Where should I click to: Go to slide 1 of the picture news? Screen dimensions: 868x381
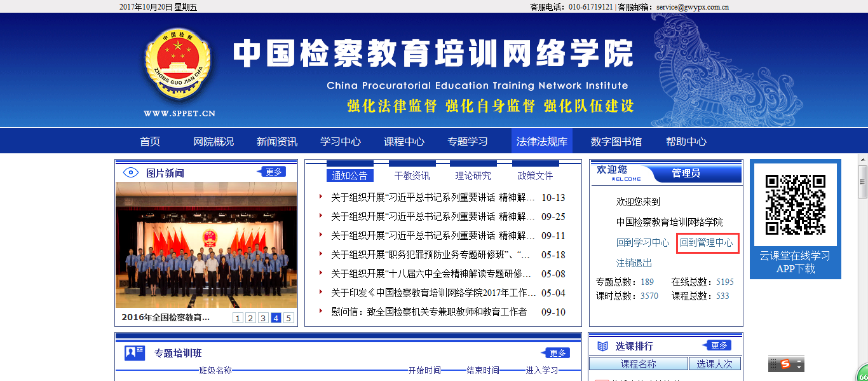coord(238,318)
